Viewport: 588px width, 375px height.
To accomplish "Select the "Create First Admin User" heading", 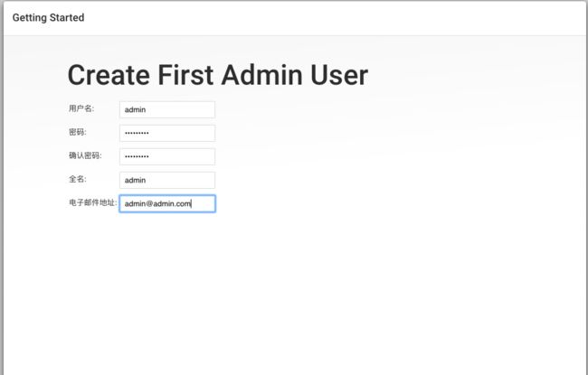I will (x=218, y=75).
